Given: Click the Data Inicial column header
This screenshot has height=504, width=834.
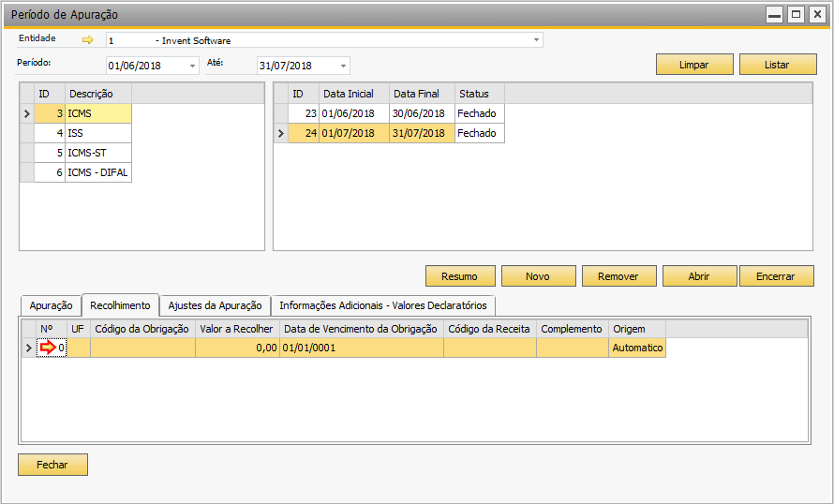Looking at the screenshot, I should 353,94.
